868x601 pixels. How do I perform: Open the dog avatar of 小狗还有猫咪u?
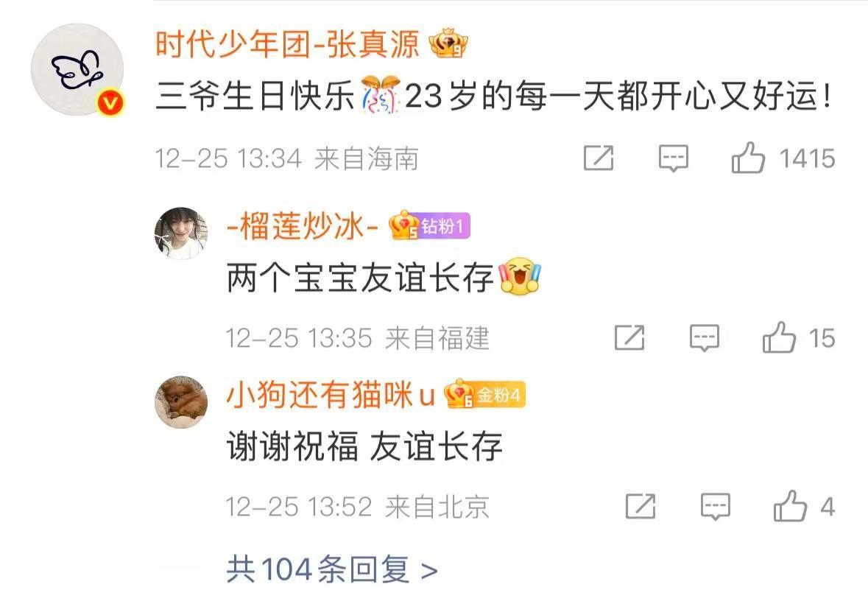[x=181, y=401]
